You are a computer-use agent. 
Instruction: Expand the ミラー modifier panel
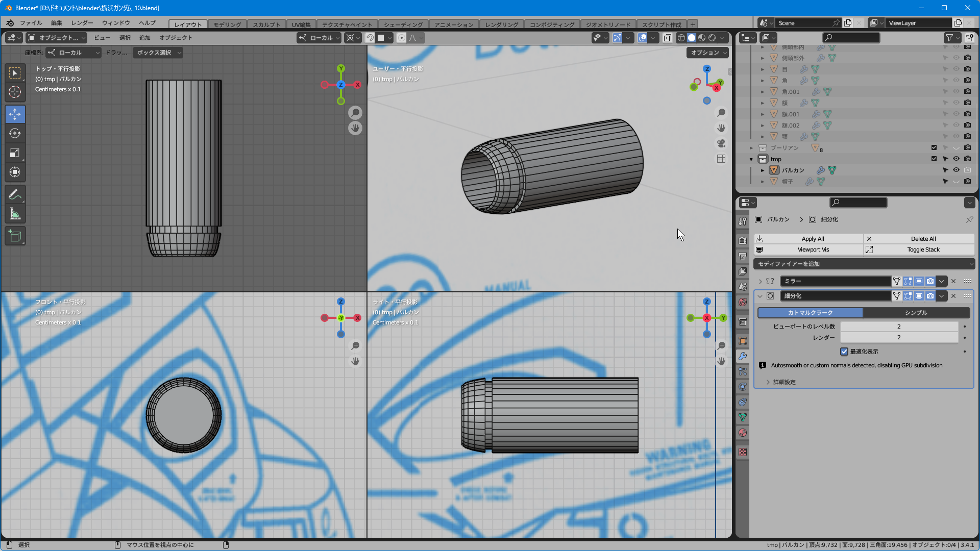[760, 281]
